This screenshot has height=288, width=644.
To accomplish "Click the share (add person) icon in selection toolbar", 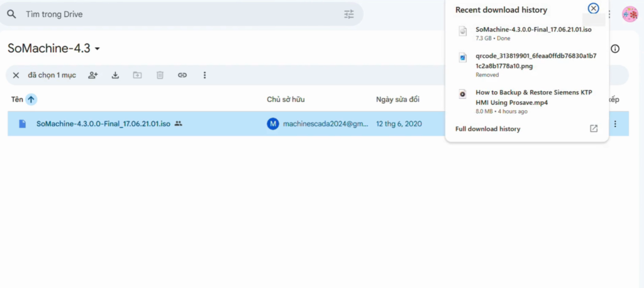I will [x=93, y=75].
